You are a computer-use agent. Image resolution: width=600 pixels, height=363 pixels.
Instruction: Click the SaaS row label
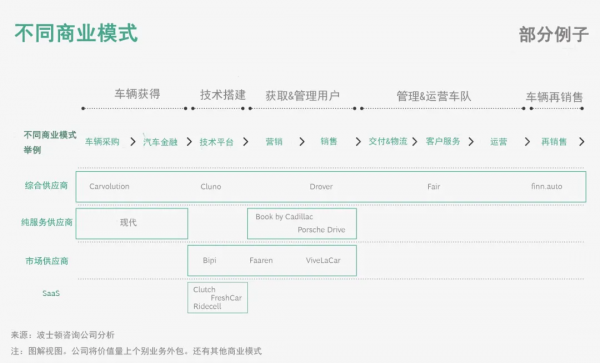pyautogui.click(x=51, y=293)
